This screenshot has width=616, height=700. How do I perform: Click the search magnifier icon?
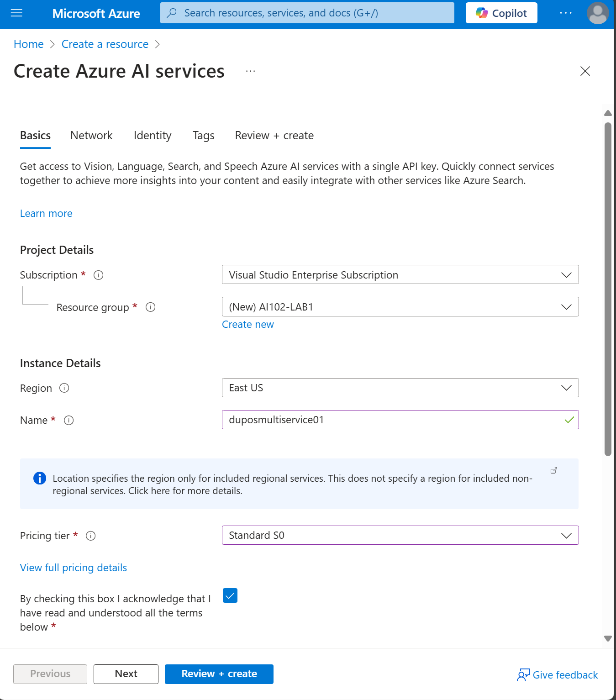(172, 13)
